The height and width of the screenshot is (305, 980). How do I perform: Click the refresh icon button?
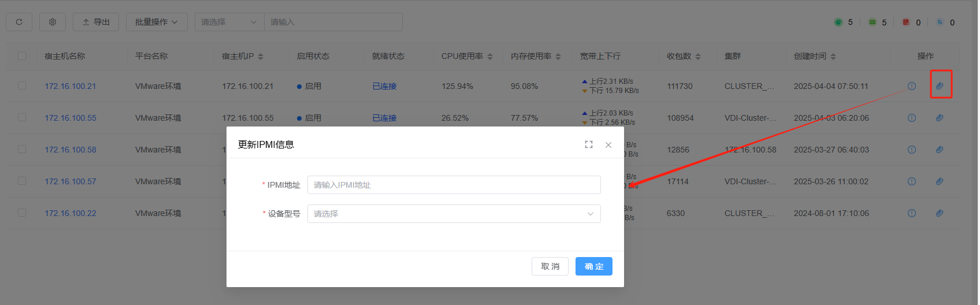point(19,22)
